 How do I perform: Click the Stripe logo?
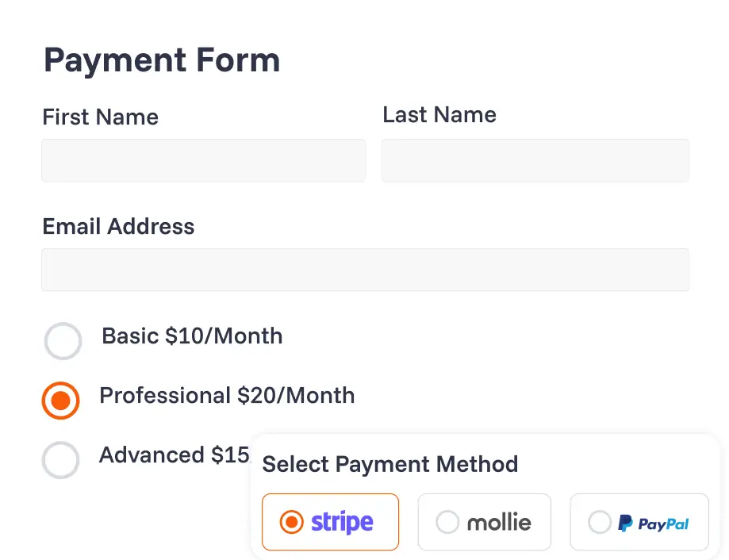pyautogui.click(x=342, y=523)
